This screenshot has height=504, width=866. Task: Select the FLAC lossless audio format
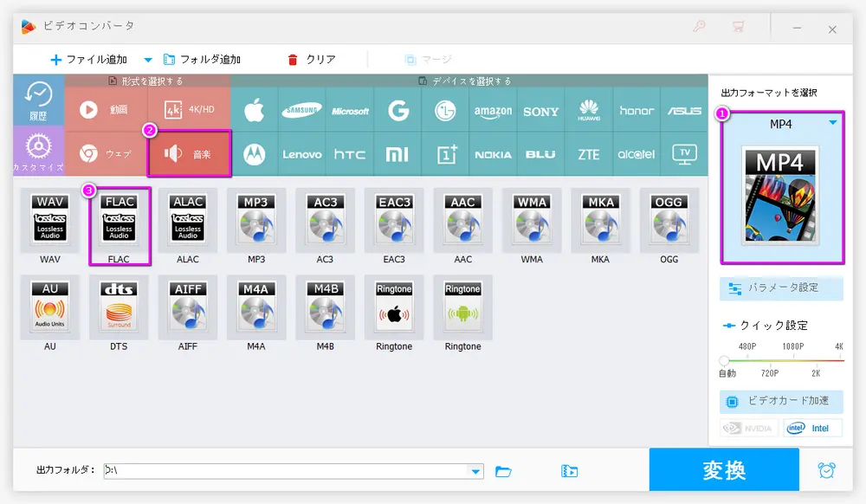(120, 225)
